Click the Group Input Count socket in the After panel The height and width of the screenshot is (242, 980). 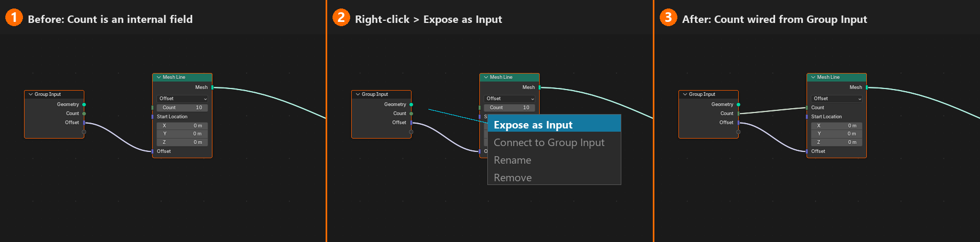[x=738, y=114]
